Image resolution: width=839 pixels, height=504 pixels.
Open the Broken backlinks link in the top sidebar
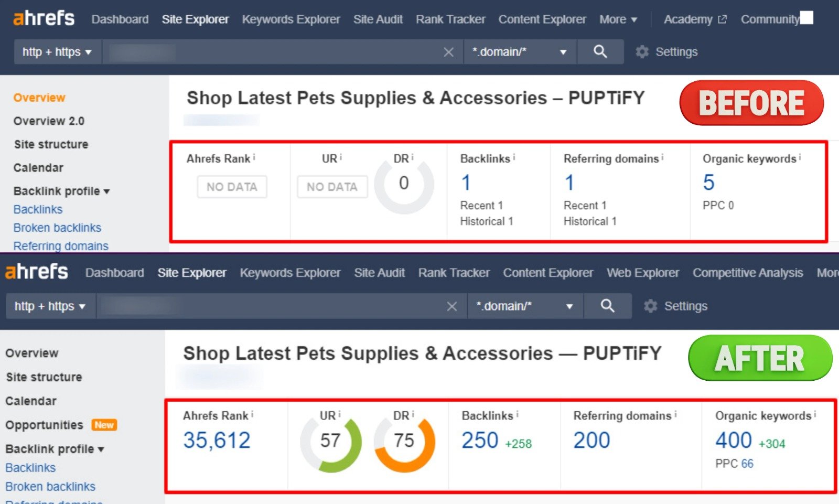pos(57,228)
